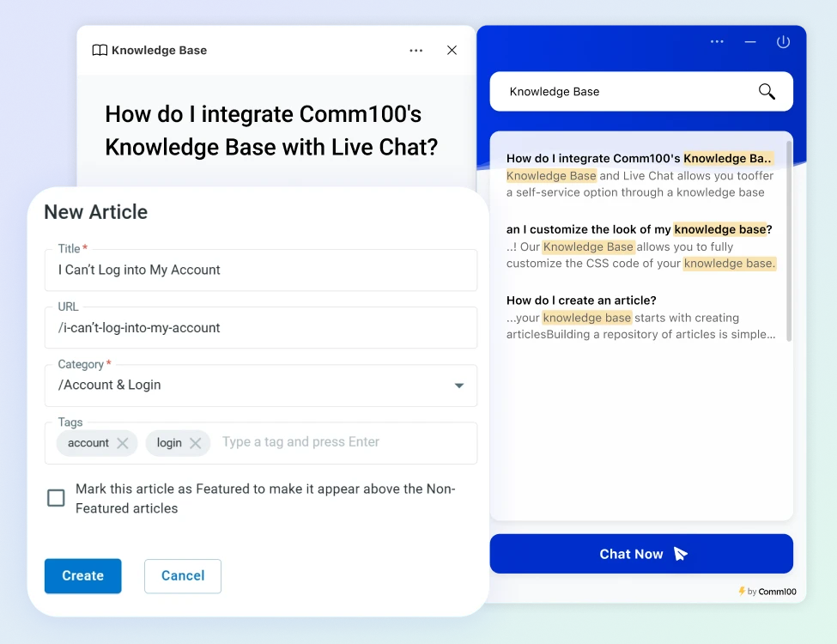Open the customize knowledge base look result

[x=639, y=230]
